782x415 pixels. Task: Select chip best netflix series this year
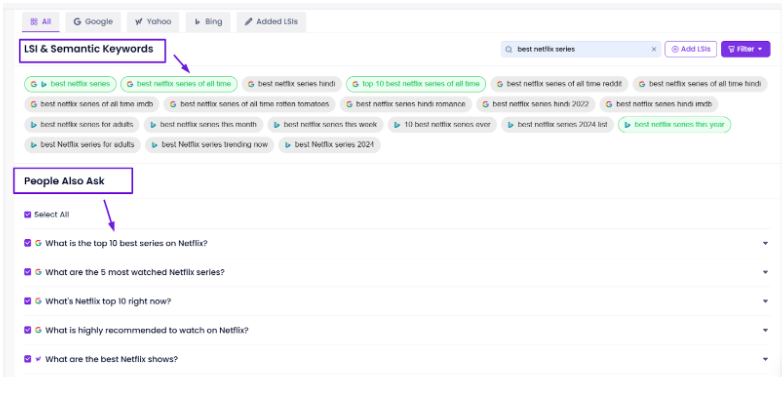pyautogui.click(x=674, y=125)
